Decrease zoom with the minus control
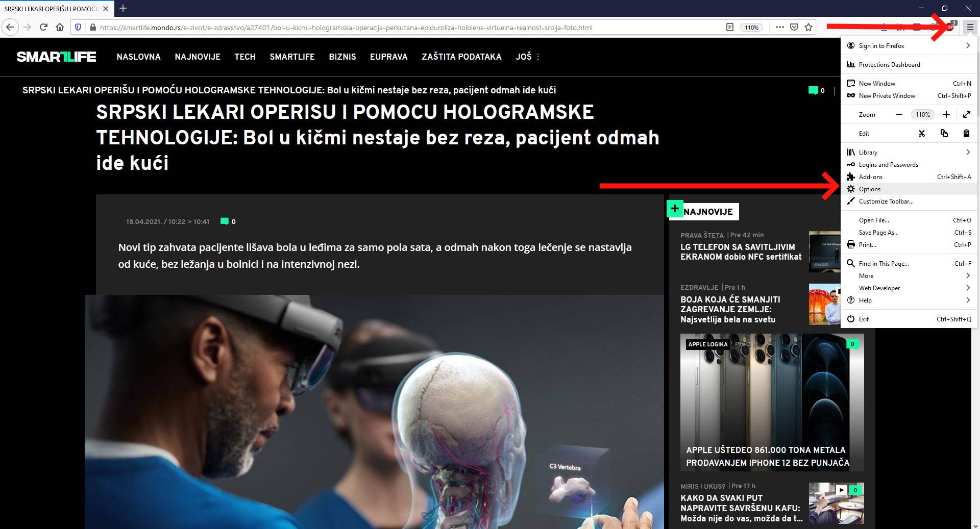 [900, 114]
